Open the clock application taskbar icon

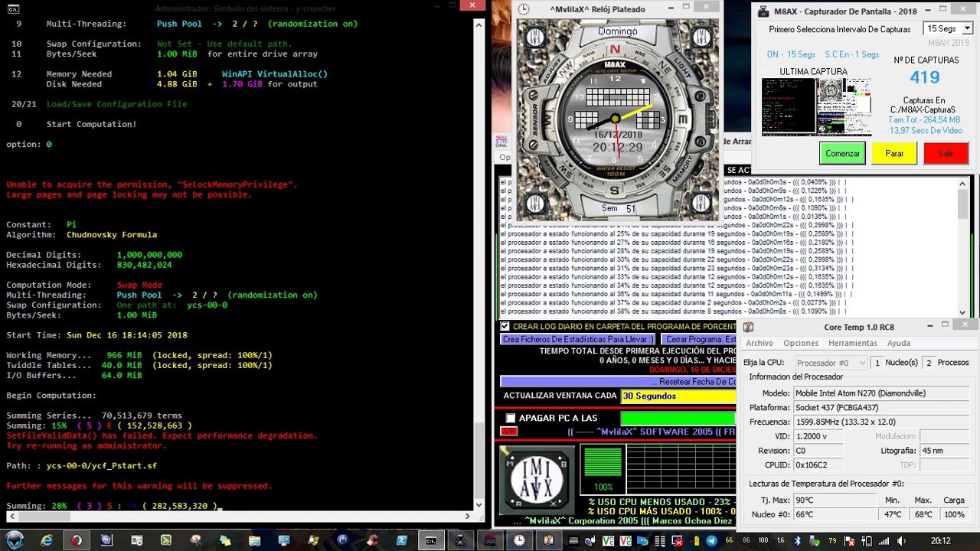(x=519, y=540)
